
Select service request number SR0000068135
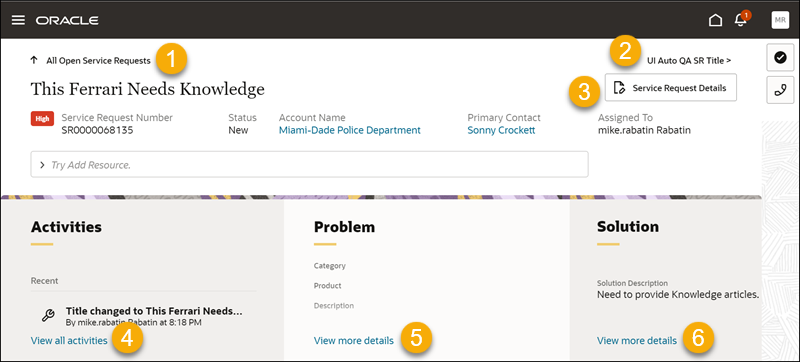pos(97,130)
